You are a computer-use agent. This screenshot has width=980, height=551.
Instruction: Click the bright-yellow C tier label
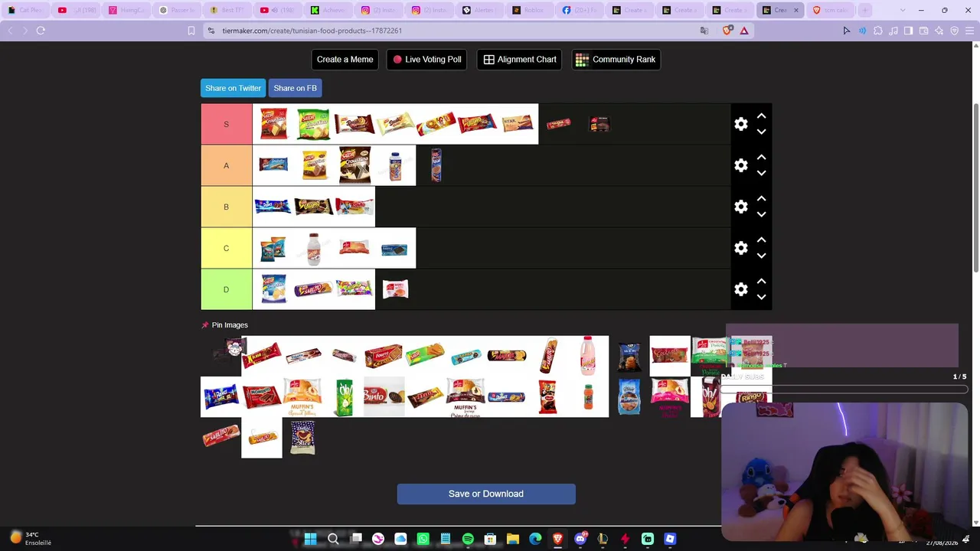226,248
